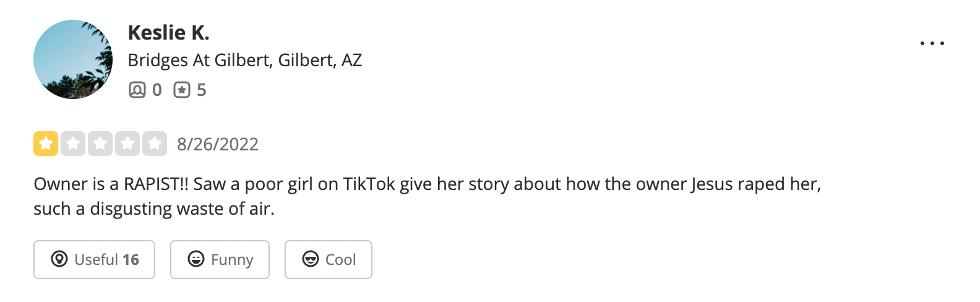Click the 8/26/2022 review date
Image resolution: width=980 pixels, height=302 pixels.
click(x=218, y=144)
